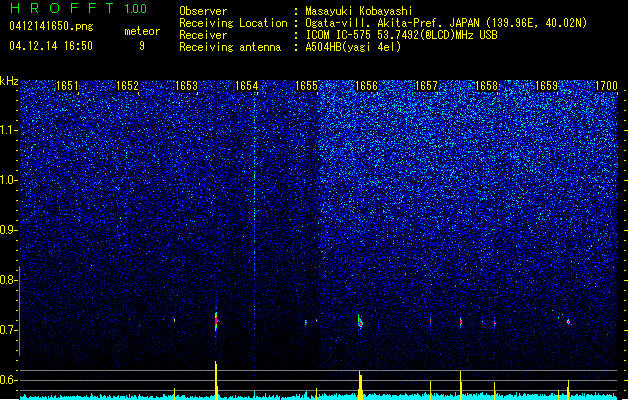This screenshot has height=400, width=629.
Task: Click the 1657 time marker
Action: (426, 86)
